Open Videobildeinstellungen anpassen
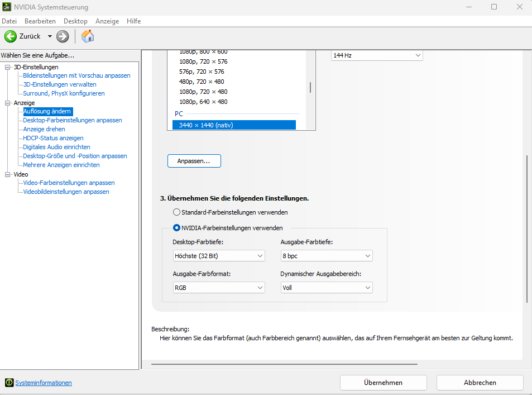532x395 pixels. pyautogui.click(x=66, y=192)
